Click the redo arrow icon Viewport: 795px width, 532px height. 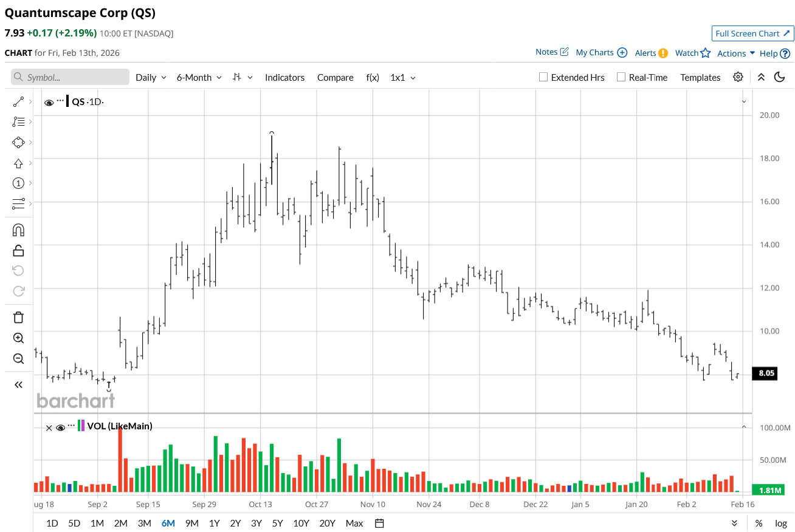(18, 291)
